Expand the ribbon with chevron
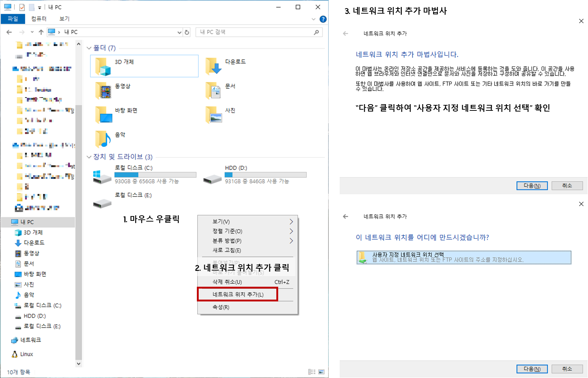This screenshot has width=588, height=378. [x=314, y=19]
